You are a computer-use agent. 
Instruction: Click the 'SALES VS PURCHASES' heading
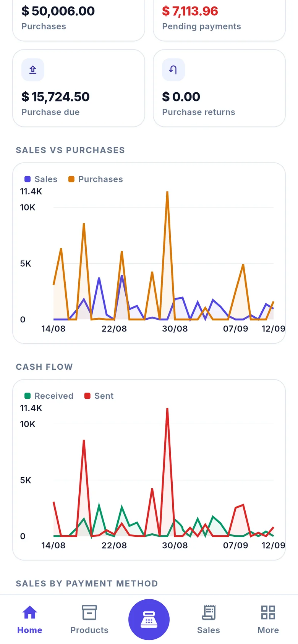70,150
